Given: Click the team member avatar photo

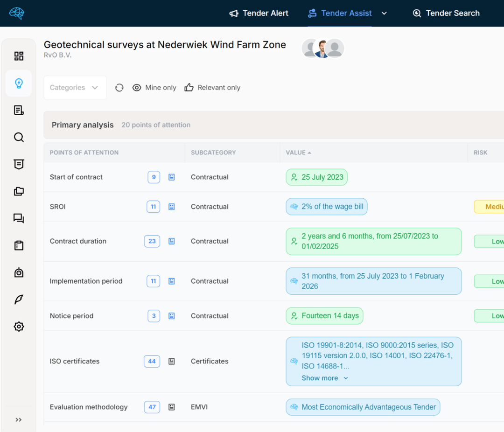Looking at the screenshot, I should [322, 49].
